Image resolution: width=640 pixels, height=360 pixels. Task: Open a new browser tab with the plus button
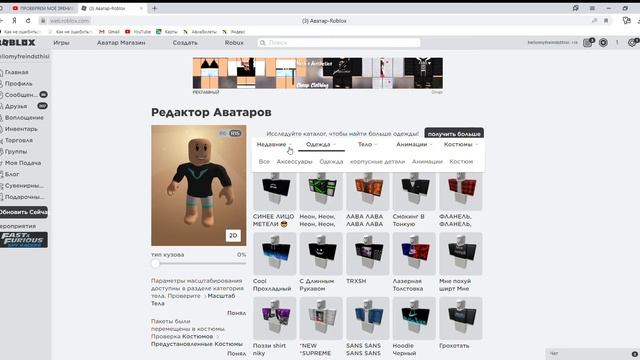[154, 8]
